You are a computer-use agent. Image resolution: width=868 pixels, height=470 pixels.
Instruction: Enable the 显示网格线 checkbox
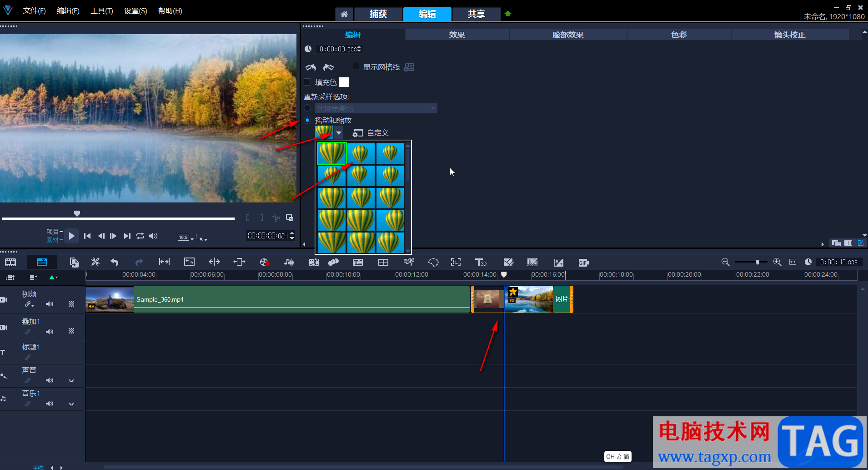[x=356, y=67]
